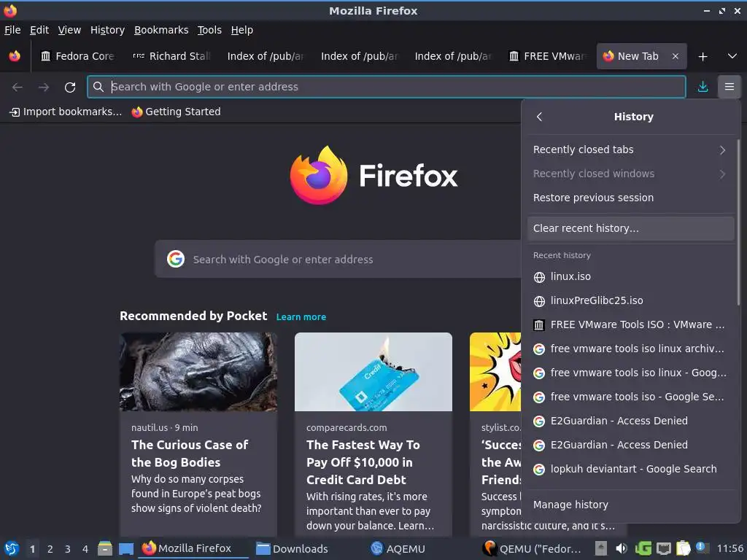This screenshot has height=560, width=747.
Task: Open Firefox View pinned tab icon
Action: point(15,56)
